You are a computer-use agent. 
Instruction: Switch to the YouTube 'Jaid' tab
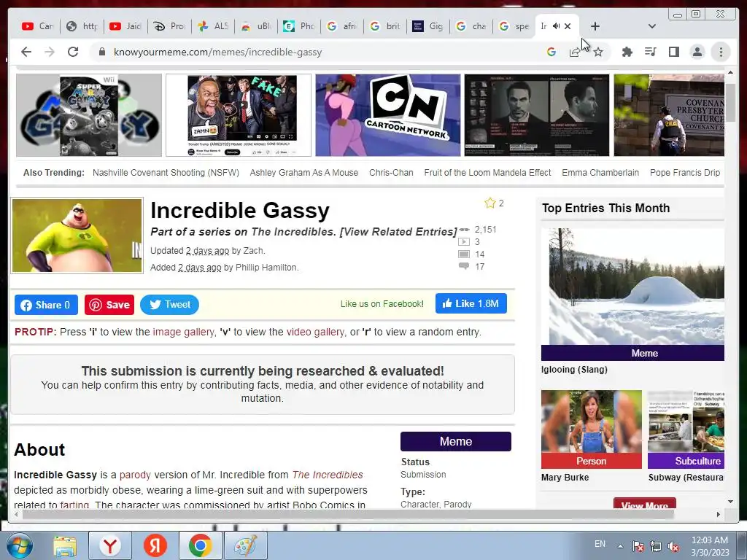click(x=125, y=26)
